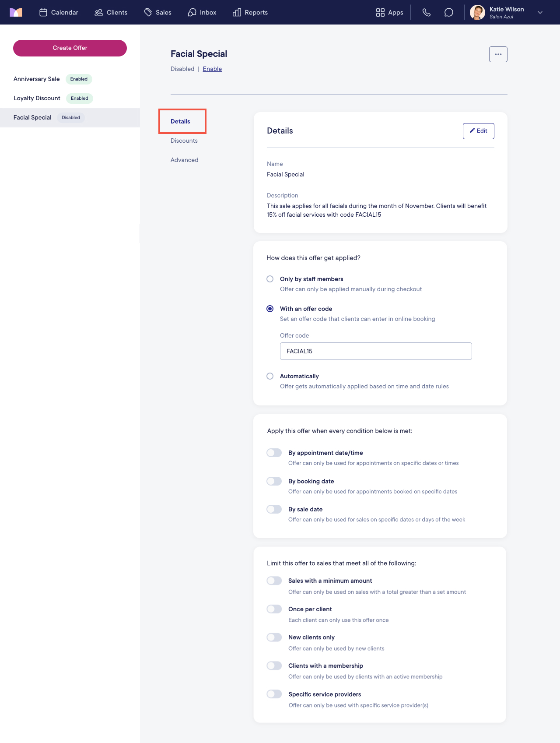Open the chat bubble icon
Image resolution: width=560 pixels, height=743 pixels.
pyautogui.click(x=448, y=12)
